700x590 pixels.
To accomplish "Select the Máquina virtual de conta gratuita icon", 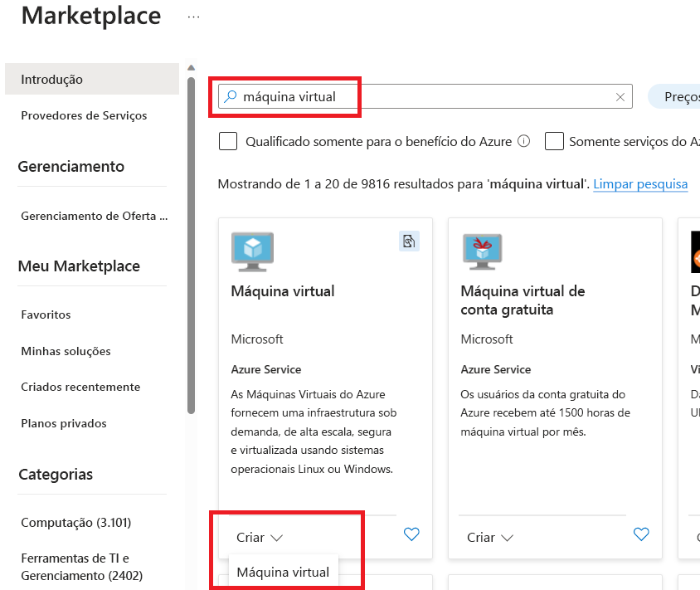I will [482, 251].
